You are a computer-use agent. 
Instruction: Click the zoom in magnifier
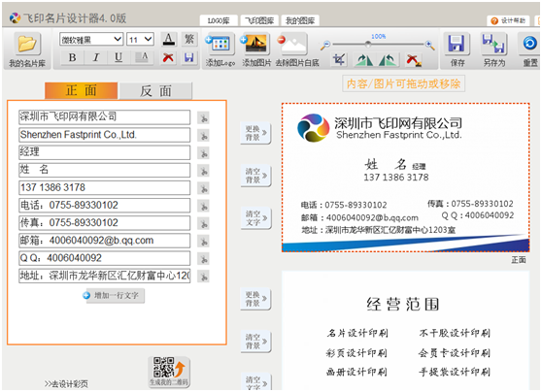coord(429,45)
